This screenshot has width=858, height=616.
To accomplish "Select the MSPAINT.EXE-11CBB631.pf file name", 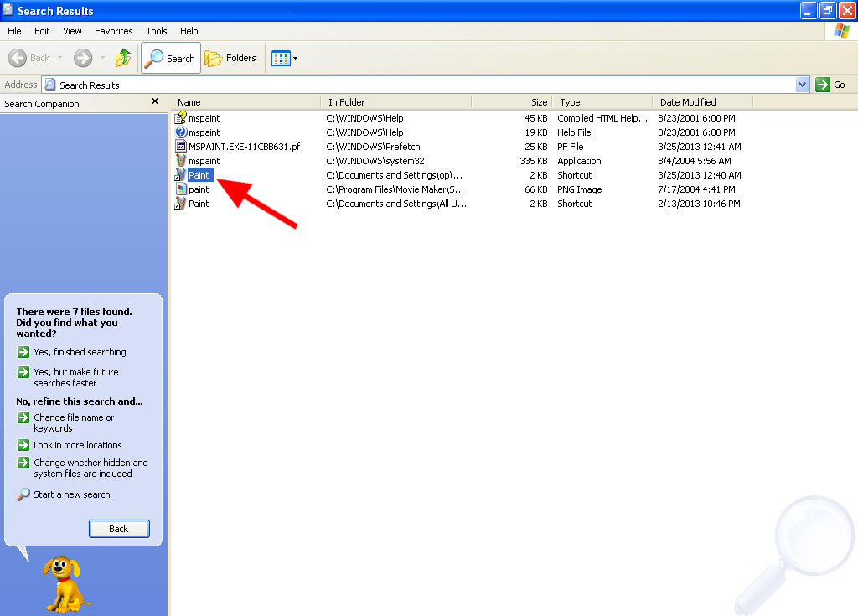I will point(245,147).
